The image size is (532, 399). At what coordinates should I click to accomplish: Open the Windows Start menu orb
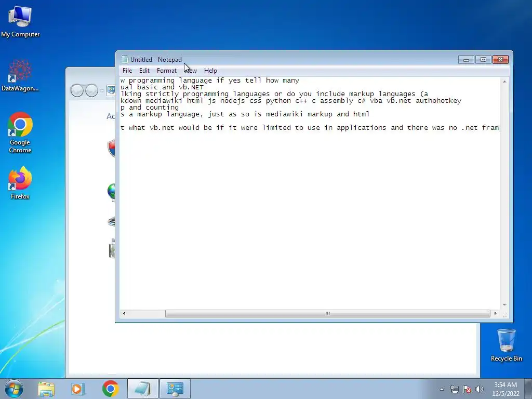[14, 389]
